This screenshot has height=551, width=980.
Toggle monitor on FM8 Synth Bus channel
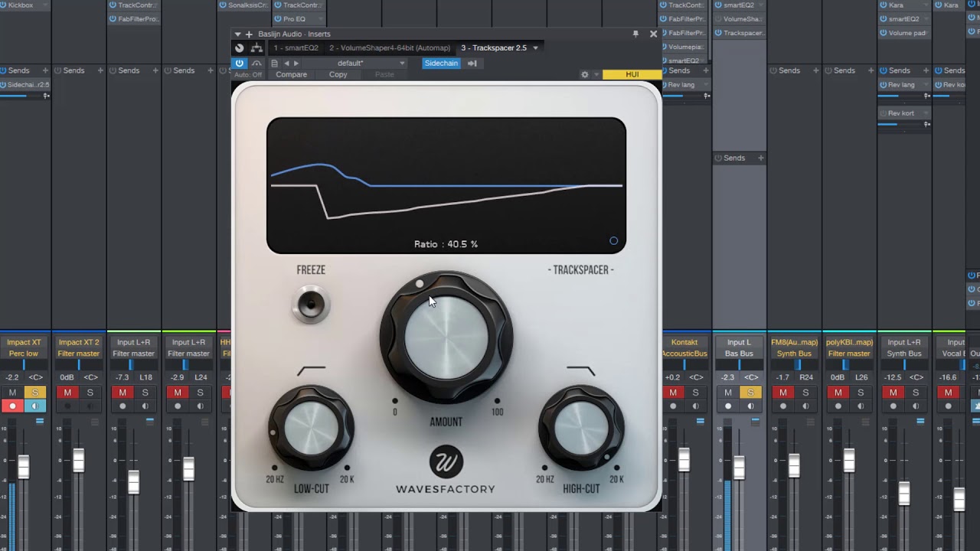[805, 406]
